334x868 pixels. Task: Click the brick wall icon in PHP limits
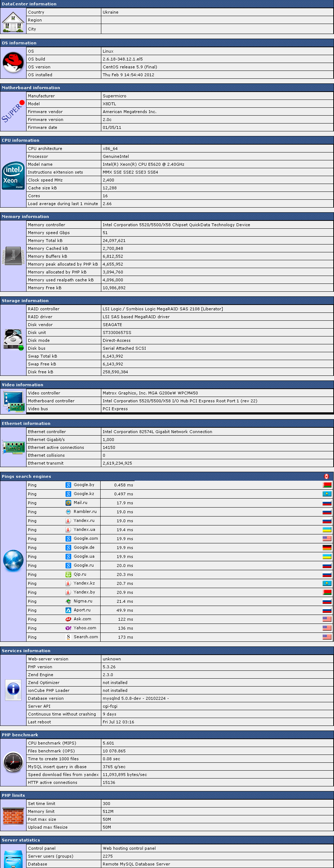[13, 815]
